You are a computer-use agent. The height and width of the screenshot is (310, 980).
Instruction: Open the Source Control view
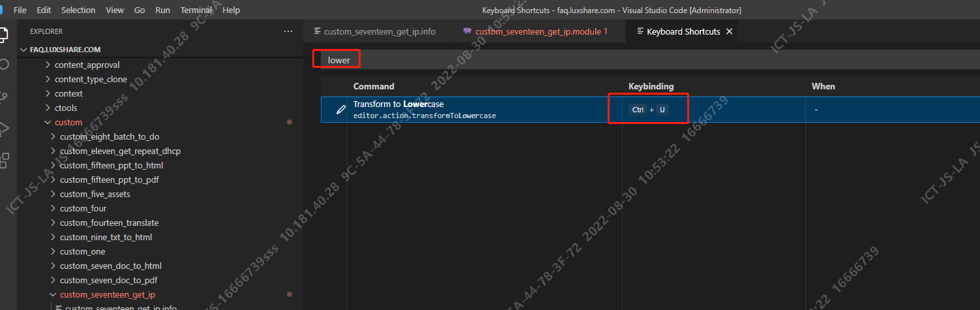(4, 95)
